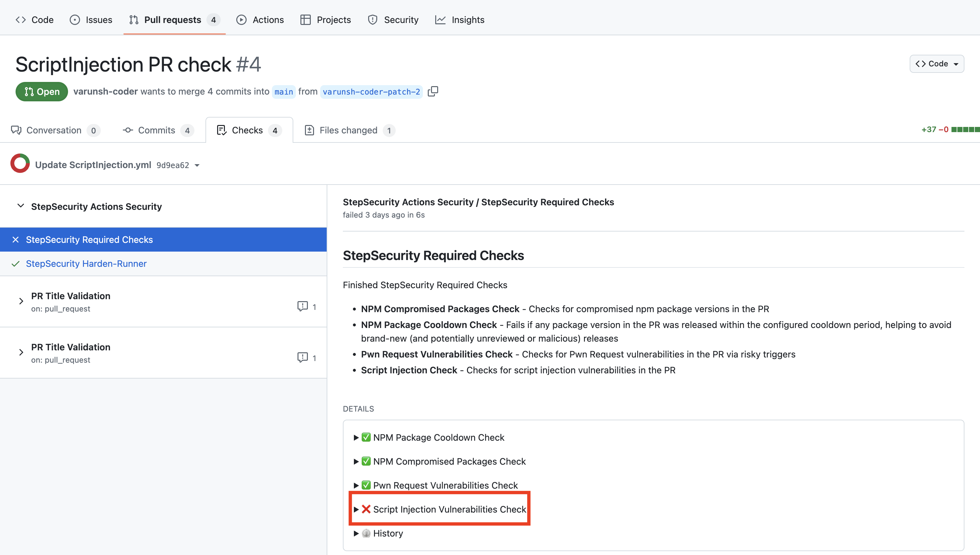Click 'Finished StepSecurity Required Checks' text
Screen dimensions: 980x555
point(425,285)
